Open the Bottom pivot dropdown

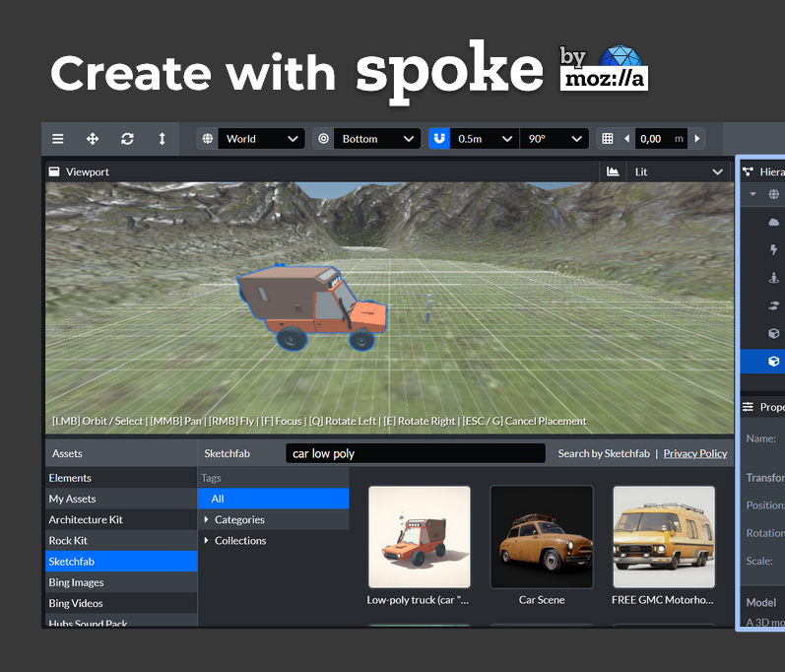point(378,139)
